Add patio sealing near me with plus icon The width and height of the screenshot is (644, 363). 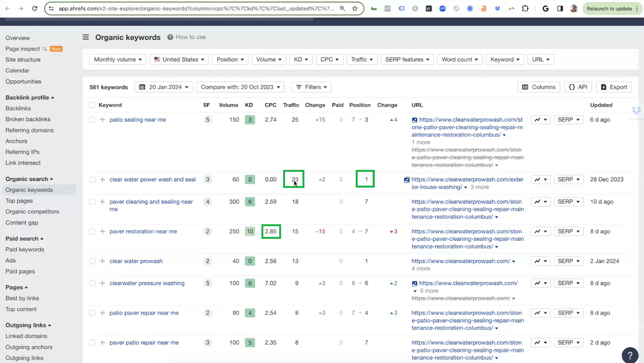tap(102, 120)
